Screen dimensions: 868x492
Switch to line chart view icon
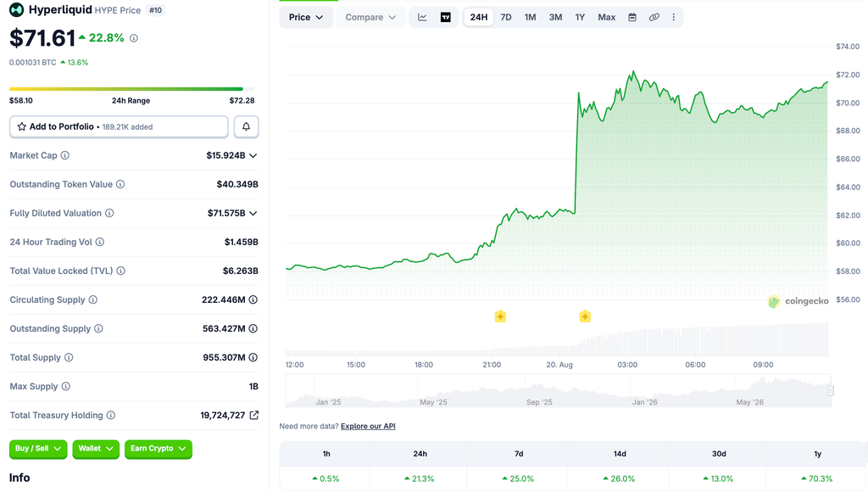(x=422, y=17)
